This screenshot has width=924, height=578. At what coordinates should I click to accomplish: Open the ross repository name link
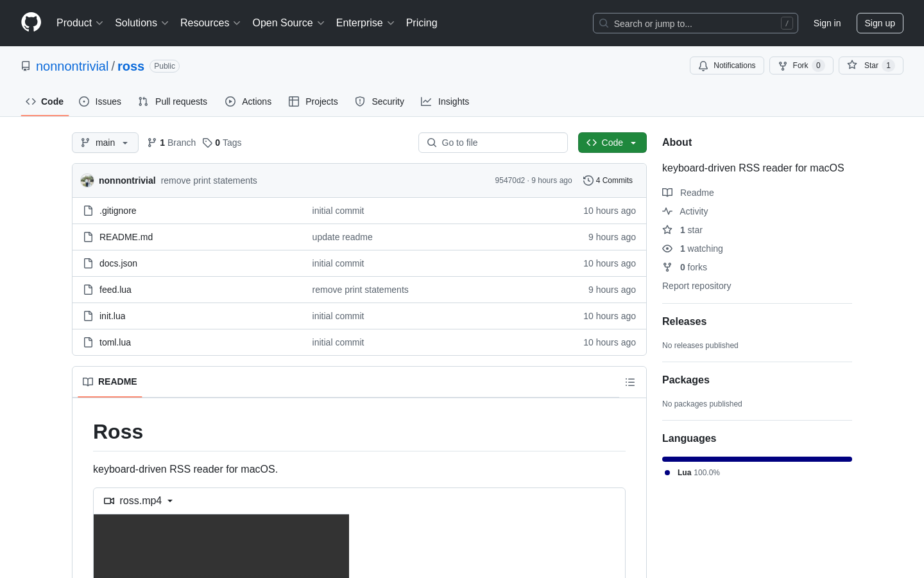click(x=131, y=66)
